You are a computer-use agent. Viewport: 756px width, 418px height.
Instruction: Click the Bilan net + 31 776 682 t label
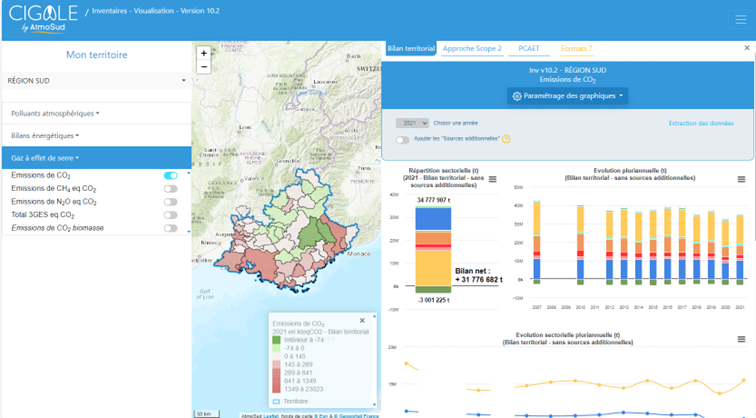[x=479, y=275]
